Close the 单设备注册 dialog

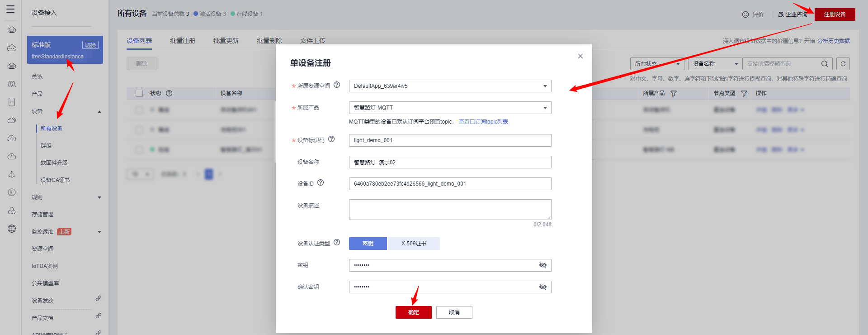580,56
